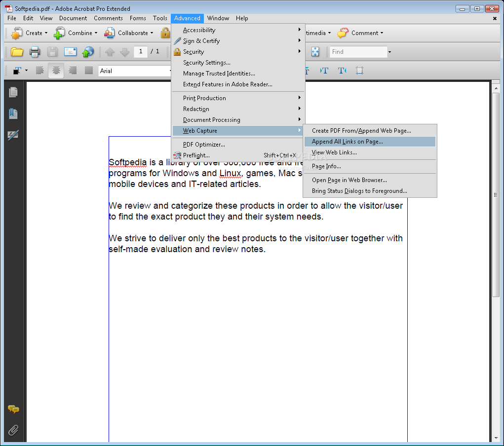The height and width of the screenshot is (446, 504).
Task: Click the Print icon in toolbar
Action: click(35, 52)
